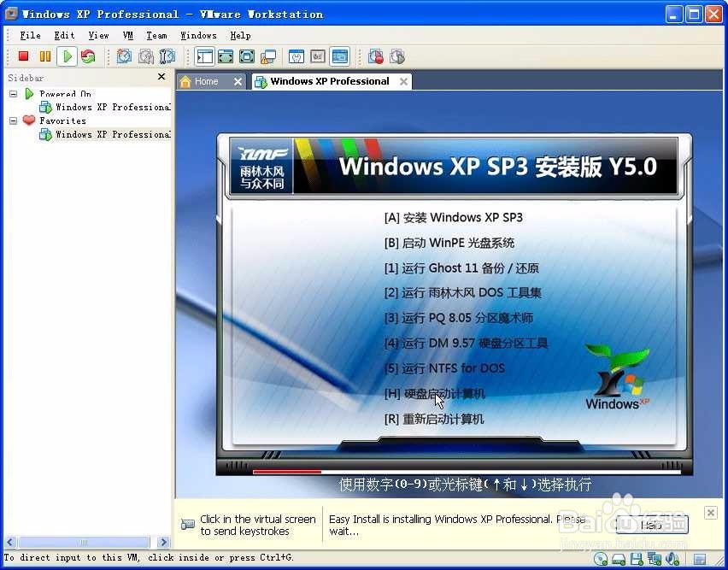Click the status bar message log icon
Image resolution: width=728 pixels, height=570 pixels.
[x=700, y=560]
